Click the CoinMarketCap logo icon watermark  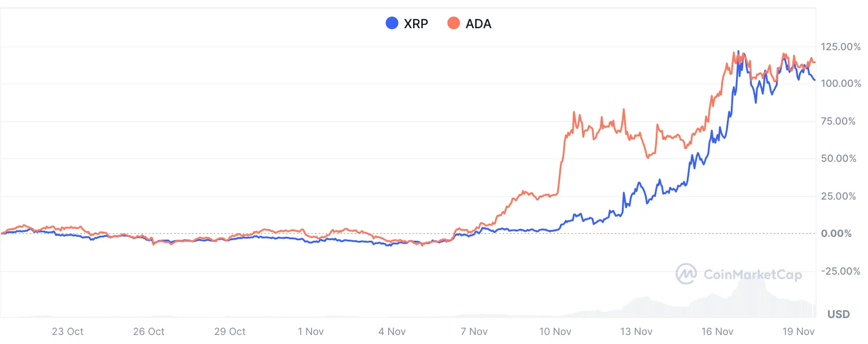(687, 274)
